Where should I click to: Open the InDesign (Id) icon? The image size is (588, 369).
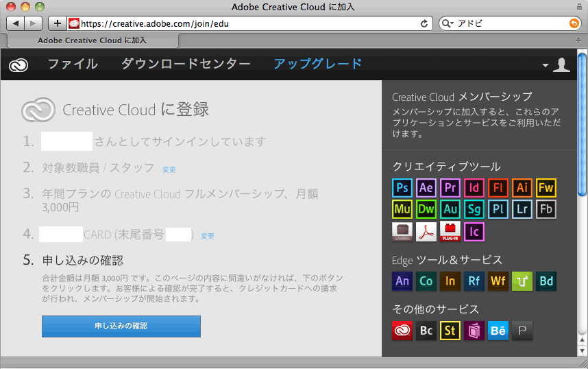point(474,188)
